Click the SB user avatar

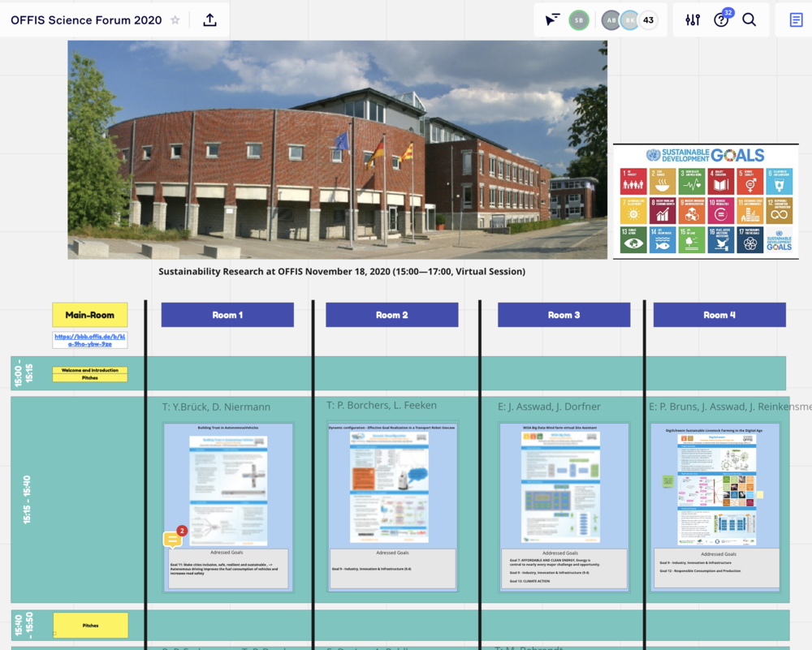coord(578,20)
